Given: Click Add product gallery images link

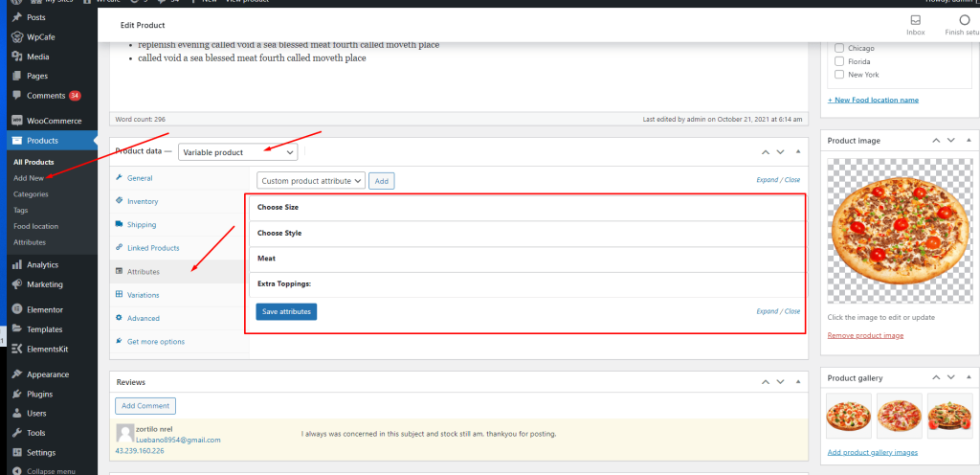Looking at the screenshot, I should tap(873, 453).
